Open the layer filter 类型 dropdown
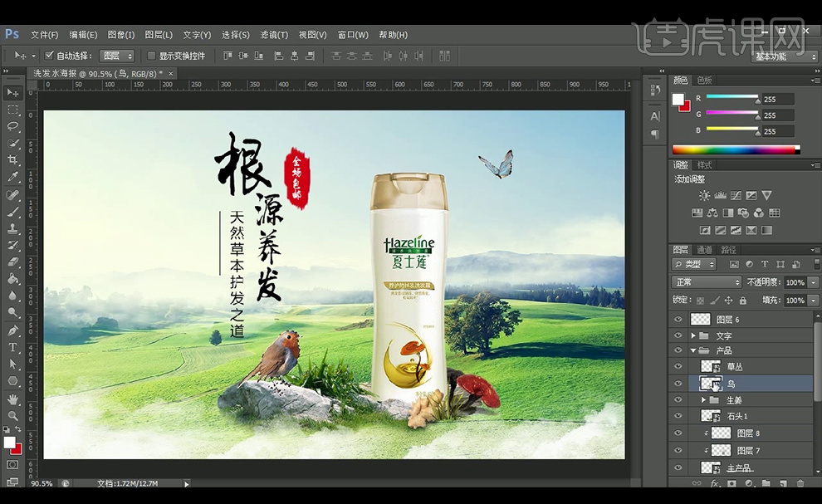Image resolution: width=822 pixels, height=504 pixels. point(693,264)
